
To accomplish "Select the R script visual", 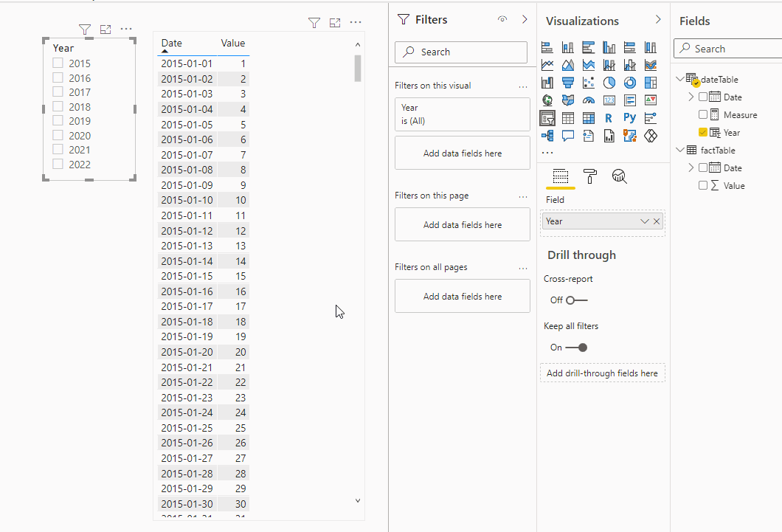I will (609, 118).
